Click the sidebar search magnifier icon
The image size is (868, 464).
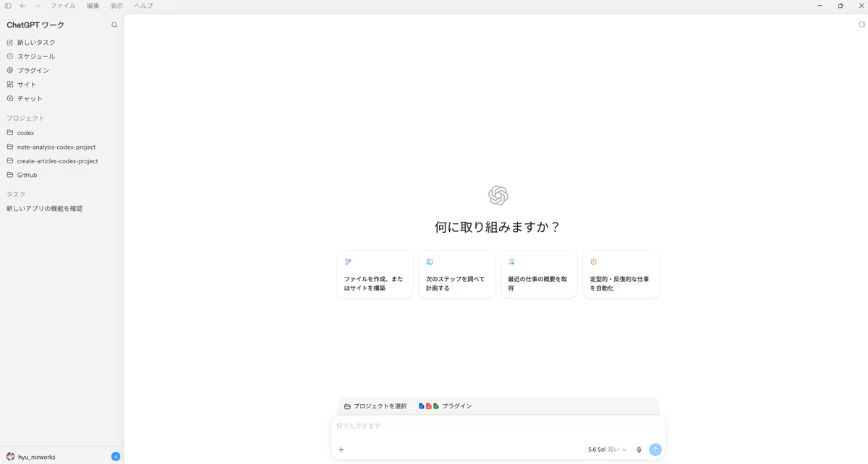pos(114,25)
